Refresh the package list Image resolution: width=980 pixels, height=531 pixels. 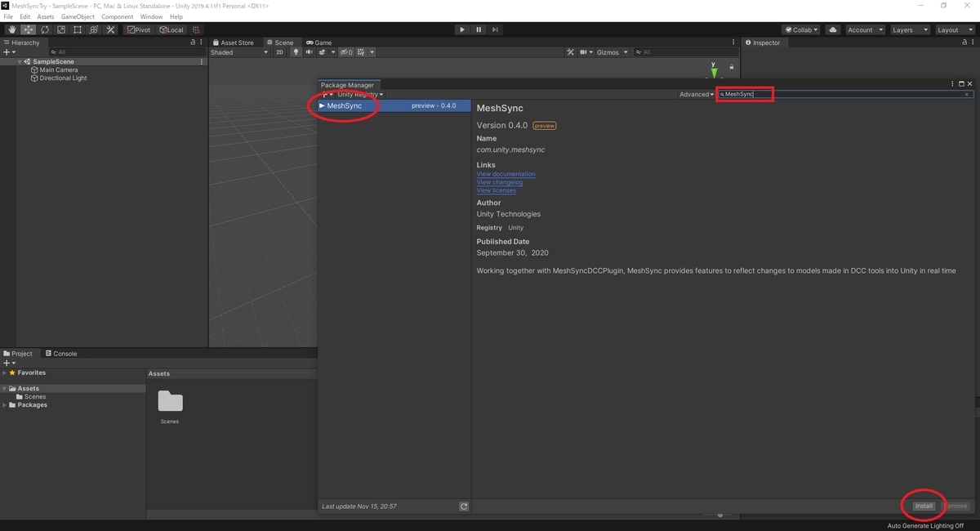coord(464,506)
